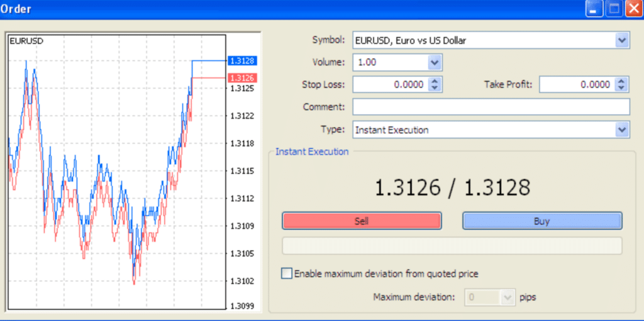644x321 pixels.
Task: Click the 1.3126 / 1.3128 quote text
Action: 452,188
